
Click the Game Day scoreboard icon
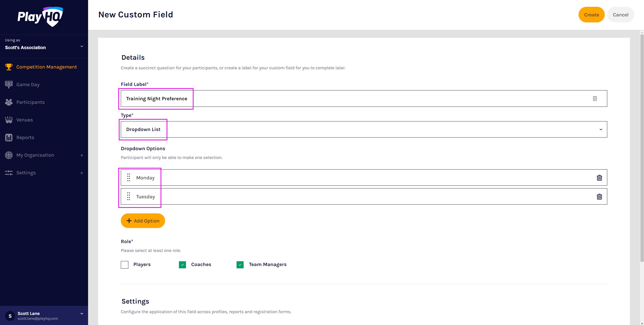(9, 84)
